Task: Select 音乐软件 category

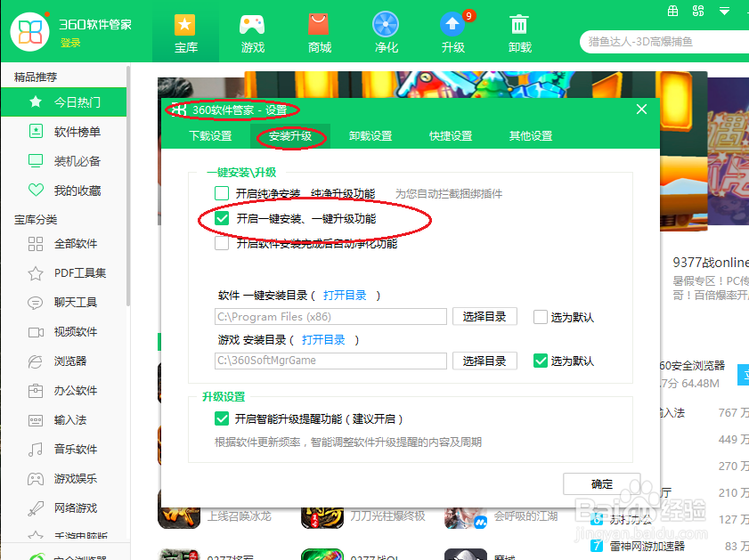Action: pyautogui.click(x=64, y=450)
